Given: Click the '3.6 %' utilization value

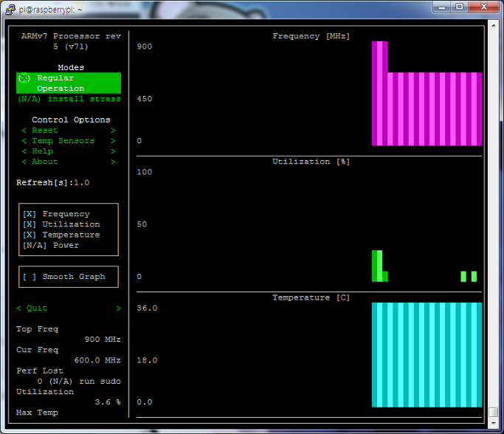Looking at the screenshot, I should (x=108, y=402).
